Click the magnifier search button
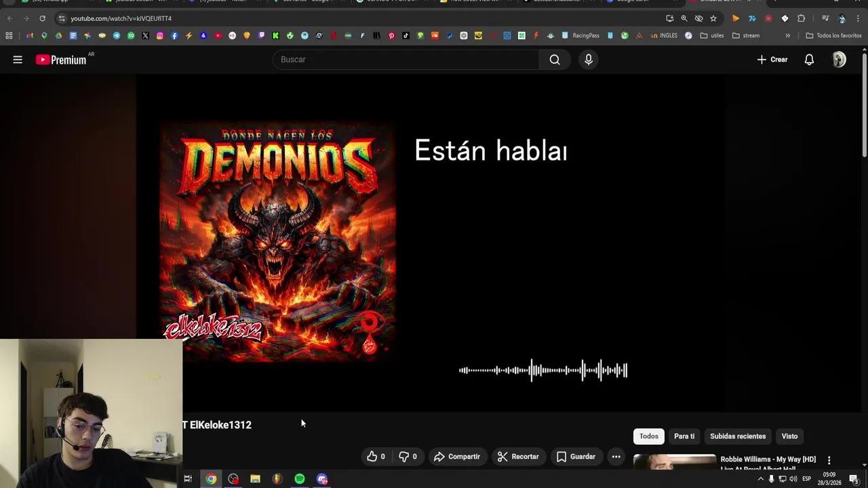 coord(555,60)
